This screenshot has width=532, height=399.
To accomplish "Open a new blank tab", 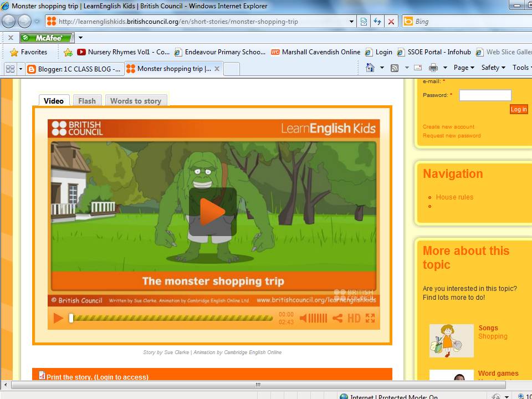I will tap(232, 69).
